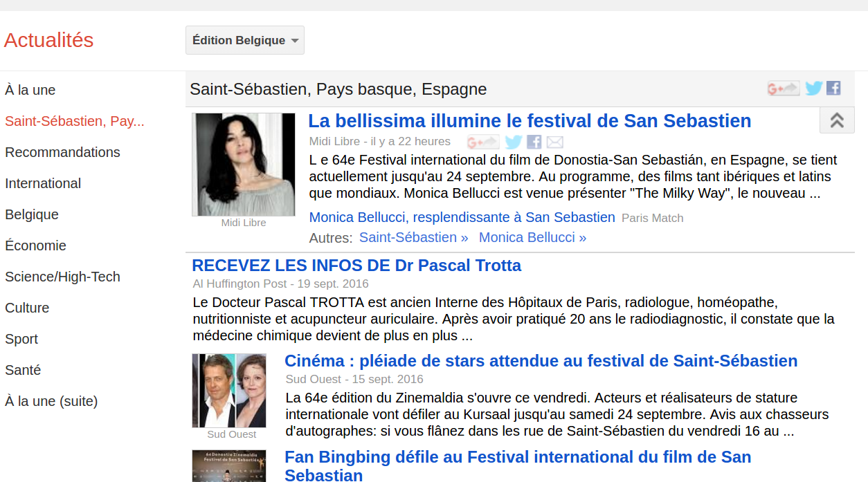This screenshot has width=868, height=482.
Task: Share Midi Libre article on Facebook
Action: [534, 142]
